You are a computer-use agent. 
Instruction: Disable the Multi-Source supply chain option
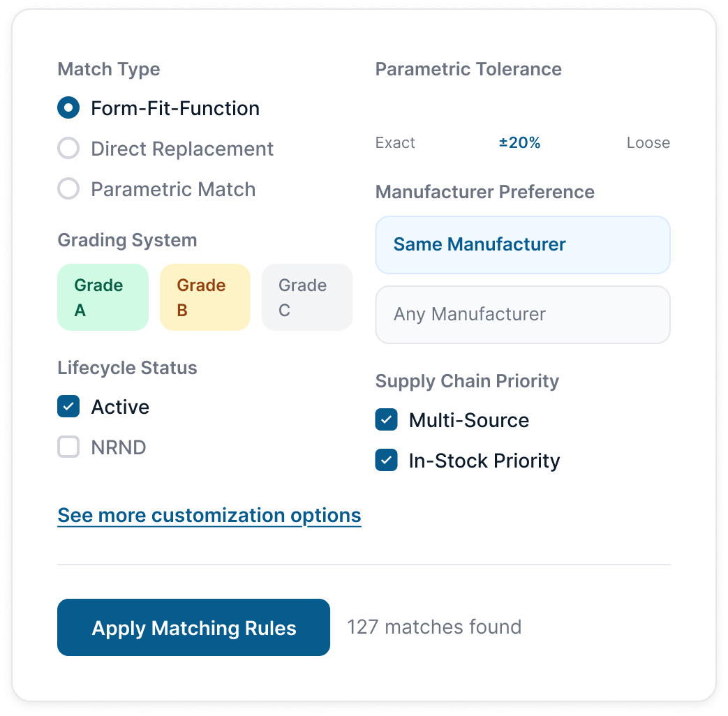[386, 419]
